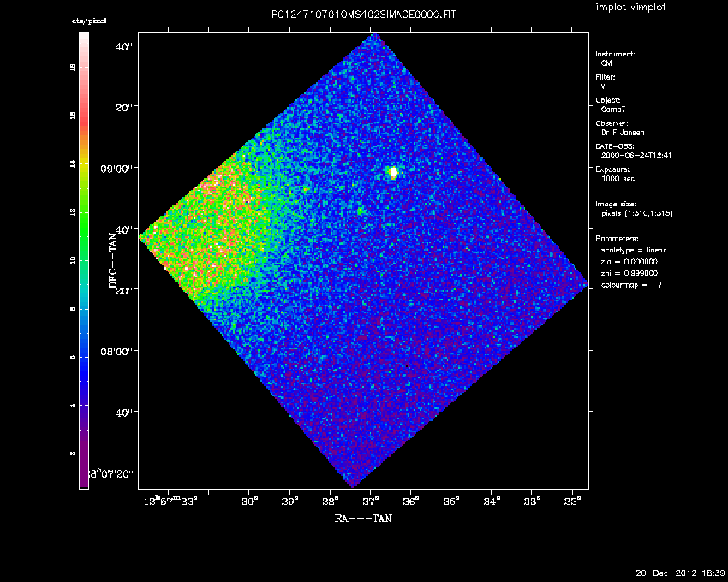Click the 'colourmap = 7' parameter

pyautogui.click(x=631, y=285)
